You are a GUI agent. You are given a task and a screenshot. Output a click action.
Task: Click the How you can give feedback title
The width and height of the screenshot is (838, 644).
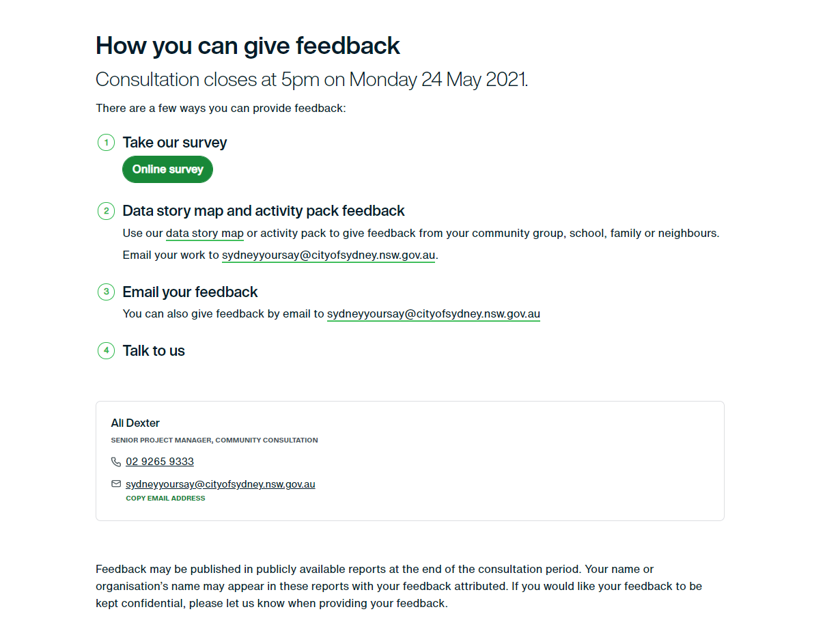coord(248,46)
